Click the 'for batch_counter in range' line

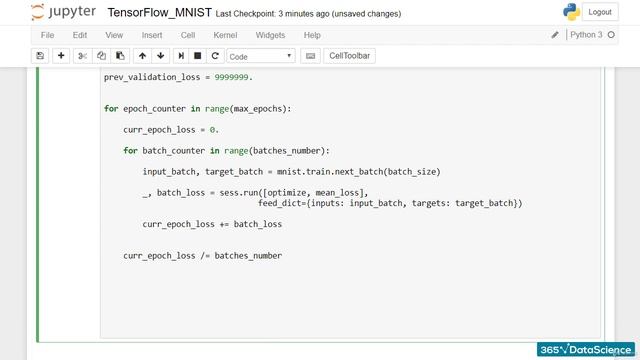pos(226,151)
